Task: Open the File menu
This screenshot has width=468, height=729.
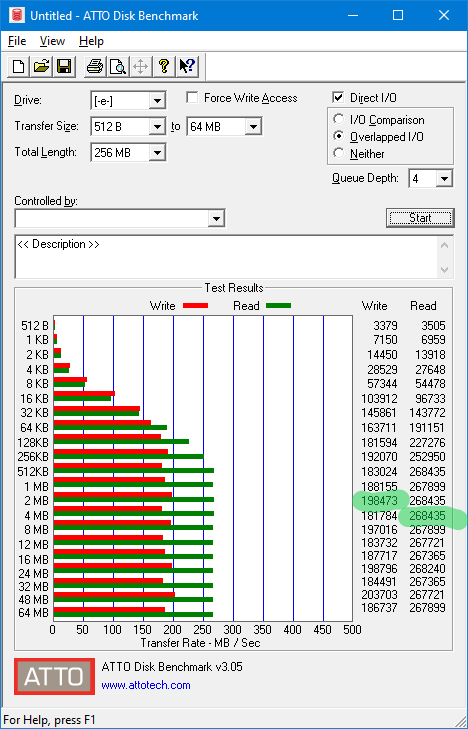Action: (x=17, y=41)
